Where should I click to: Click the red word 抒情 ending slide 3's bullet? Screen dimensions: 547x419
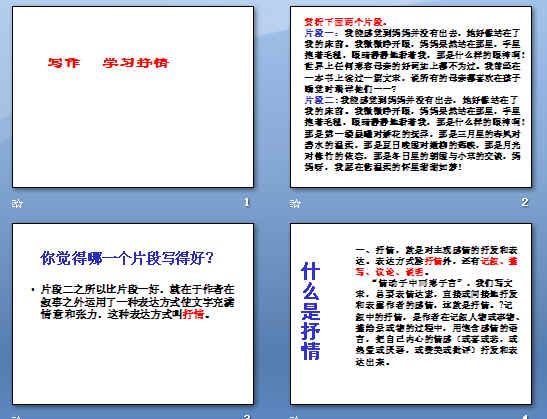193,314
